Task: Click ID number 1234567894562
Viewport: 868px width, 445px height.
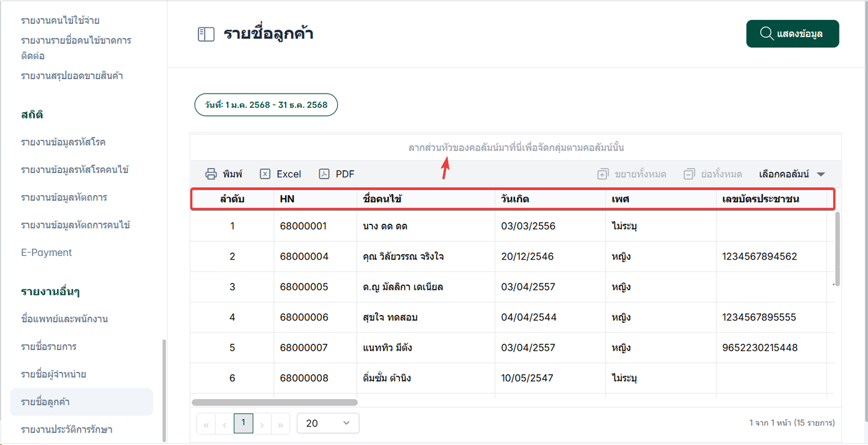Action: click(759, 256)
